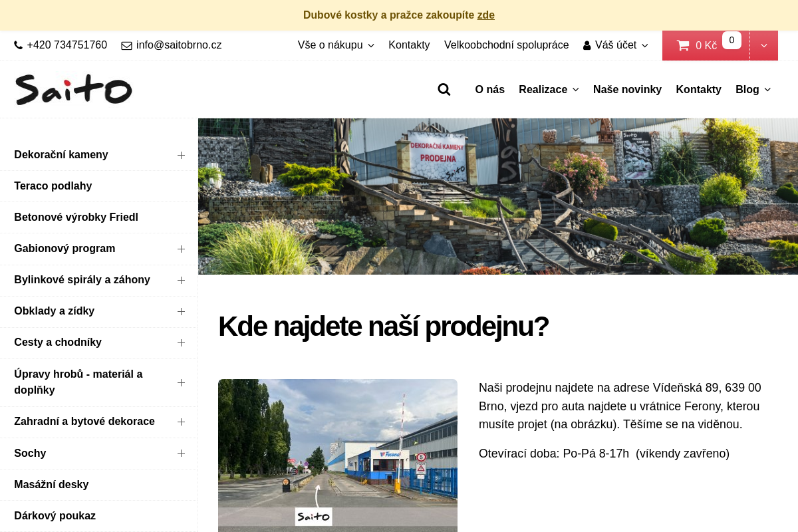Open the shopping cart icon

click(683, 45)
